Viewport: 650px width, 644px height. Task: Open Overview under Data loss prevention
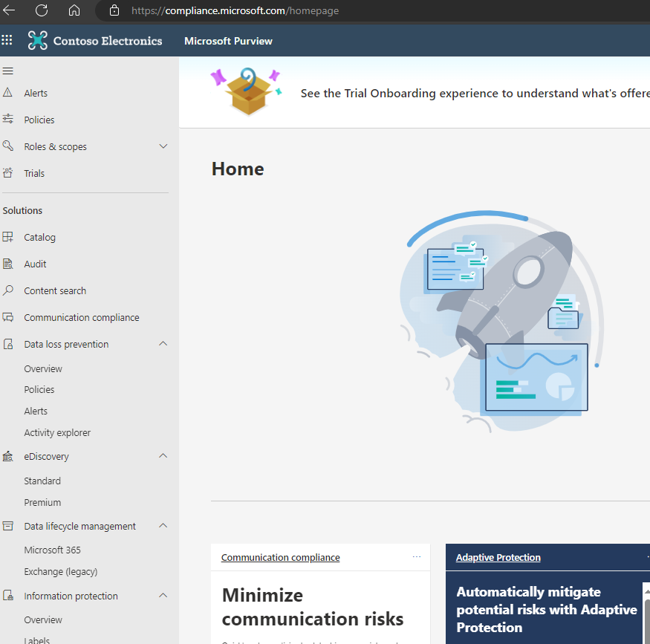coord(43,369)
